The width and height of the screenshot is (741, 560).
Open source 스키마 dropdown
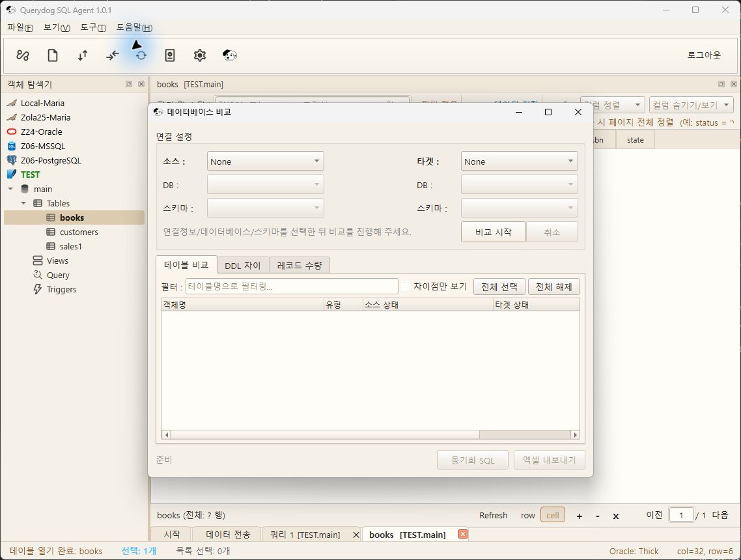click(265, 208)
